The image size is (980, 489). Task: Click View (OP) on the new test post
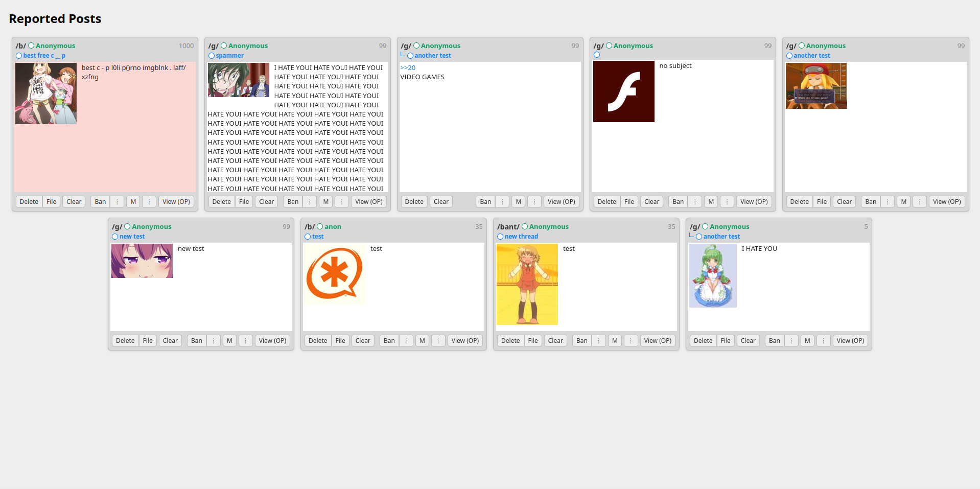[x=272, y=341]
